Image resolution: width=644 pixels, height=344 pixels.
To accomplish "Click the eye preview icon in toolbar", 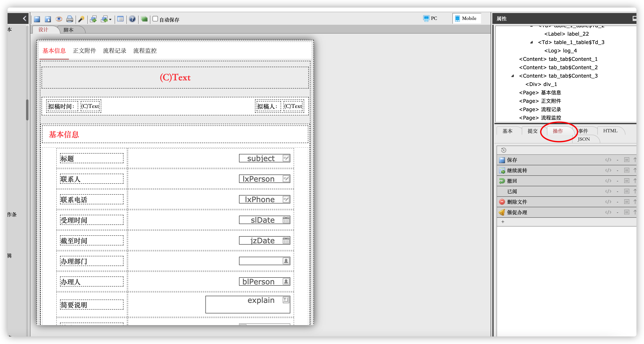I will tap(59, 19).
